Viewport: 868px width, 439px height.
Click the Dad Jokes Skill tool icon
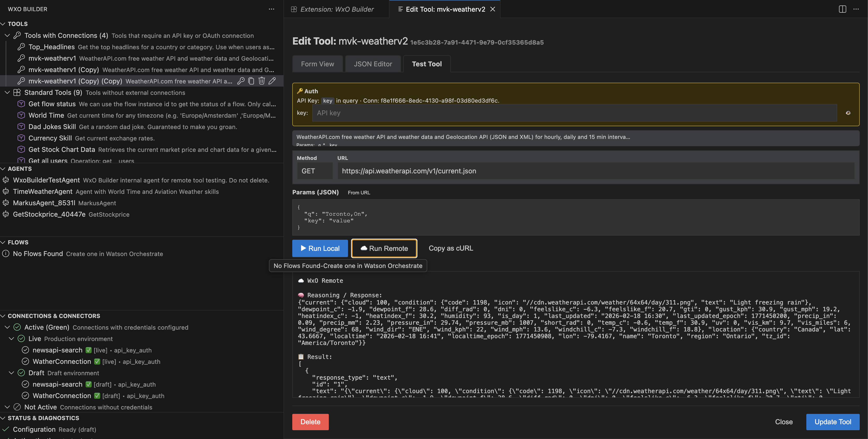pyautogui.click(x=21, y=127)
